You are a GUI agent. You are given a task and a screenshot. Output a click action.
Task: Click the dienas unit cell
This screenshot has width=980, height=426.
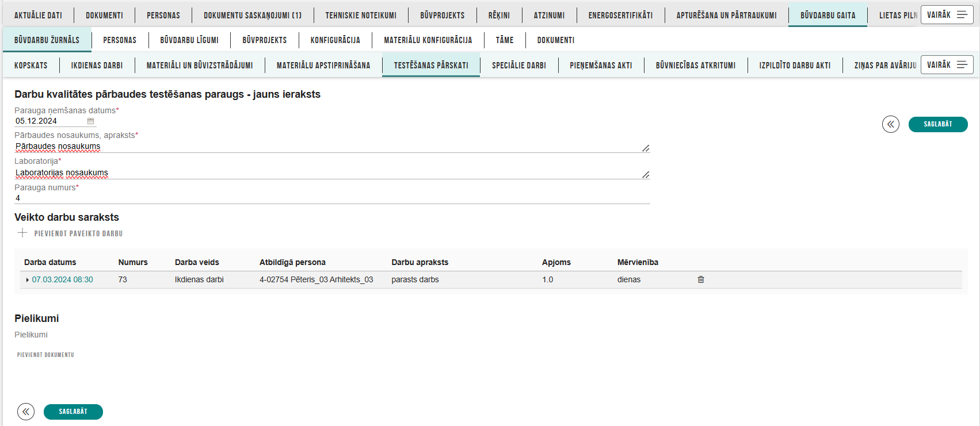(x=629, y=279)
